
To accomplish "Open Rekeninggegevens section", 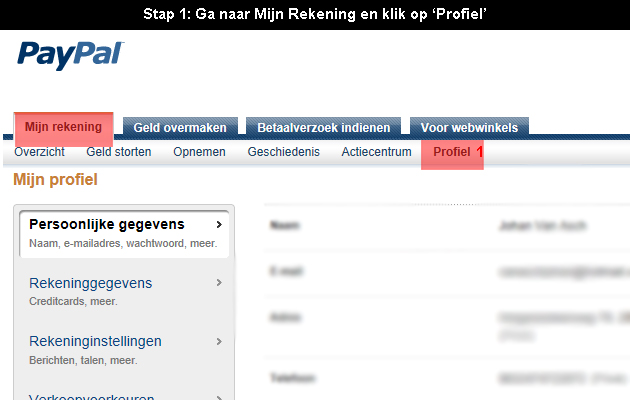I will tap(90, 283).
